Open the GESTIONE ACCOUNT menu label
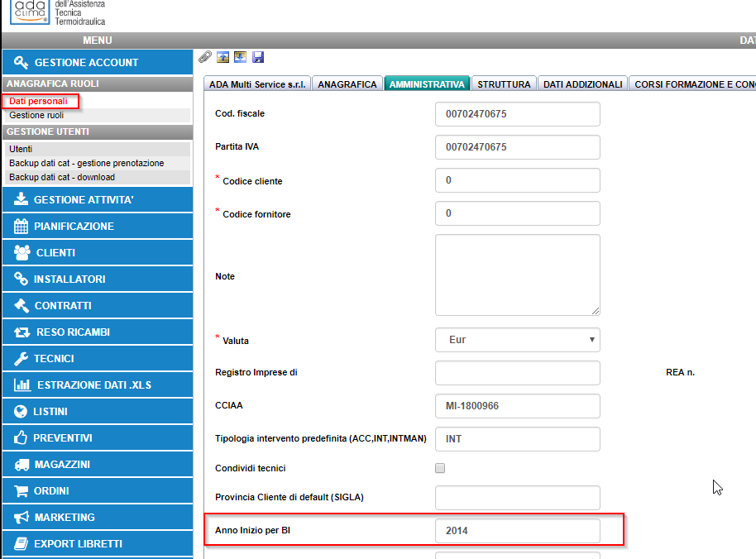This screenshot has height=559, width=756. coord(86,62)
